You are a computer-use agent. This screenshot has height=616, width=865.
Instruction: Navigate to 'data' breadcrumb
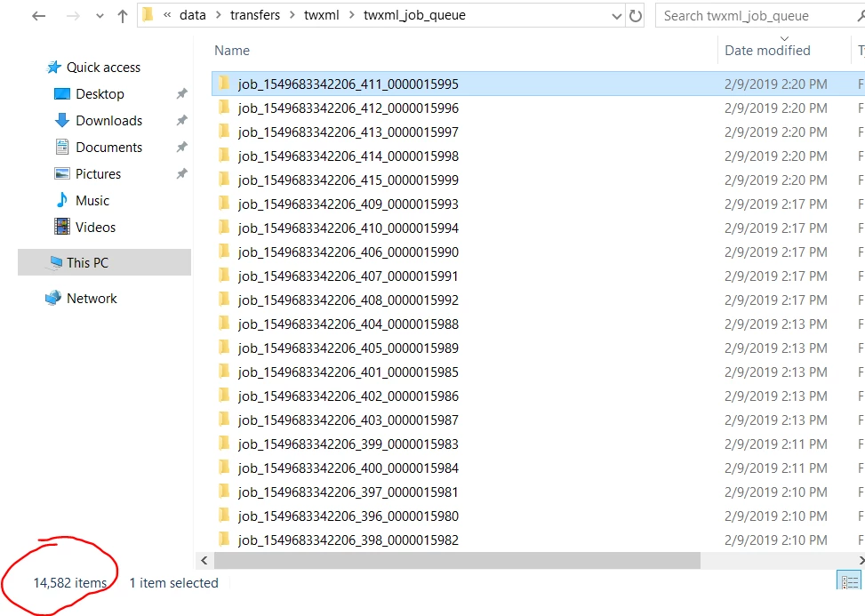point(193,15)
